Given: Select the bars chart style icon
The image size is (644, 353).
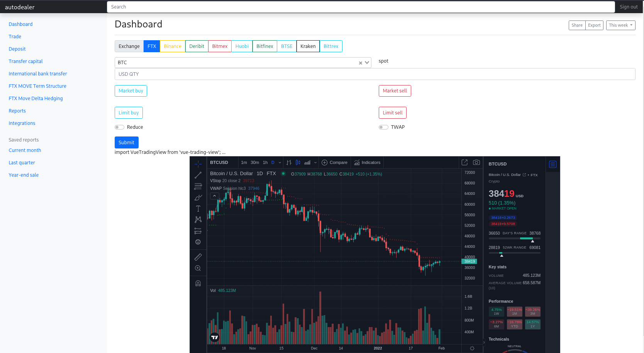Looking at the screenshot, I should [x=289, y=162].
